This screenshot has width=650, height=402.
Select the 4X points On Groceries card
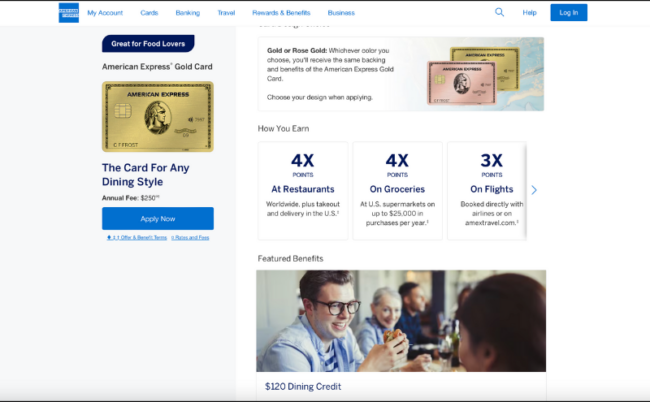(x=397, y=190)
